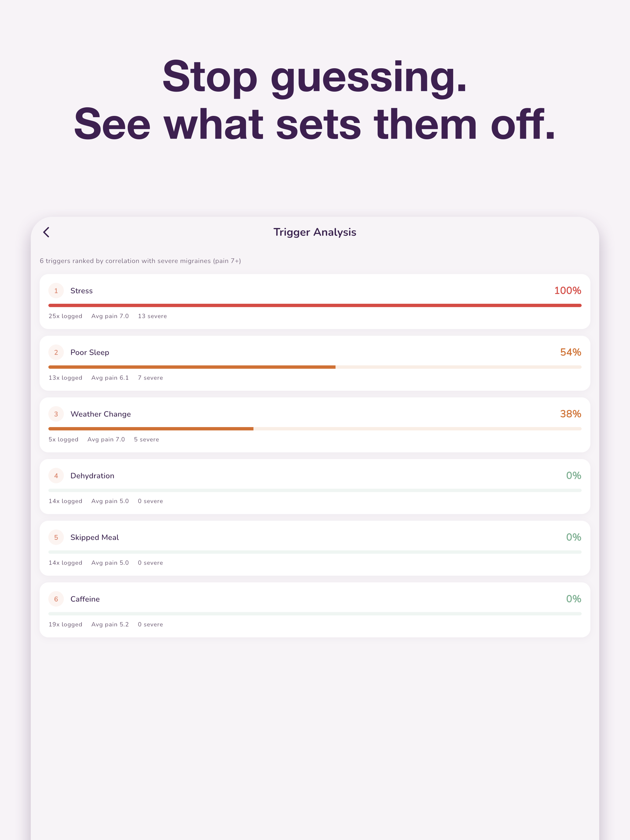Tap the rank 4 badge for Dehydration
630x840 pixels.
click(56, 476)
